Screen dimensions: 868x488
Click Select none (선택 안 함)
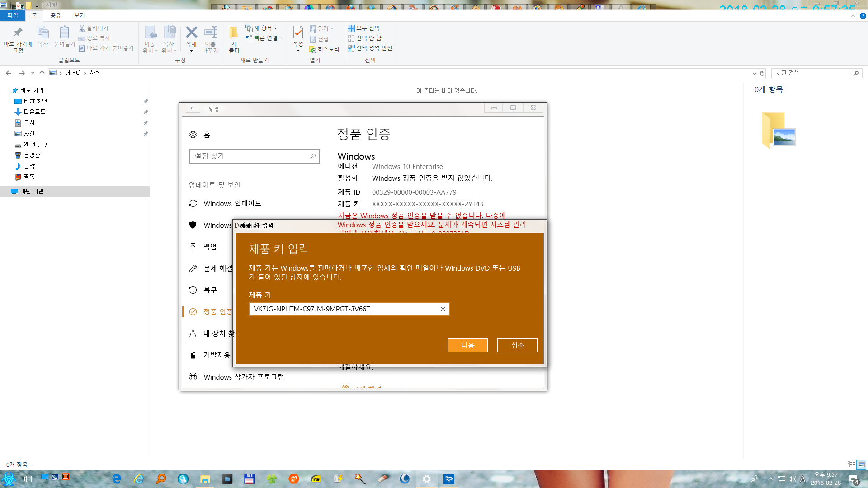(365, 38)
